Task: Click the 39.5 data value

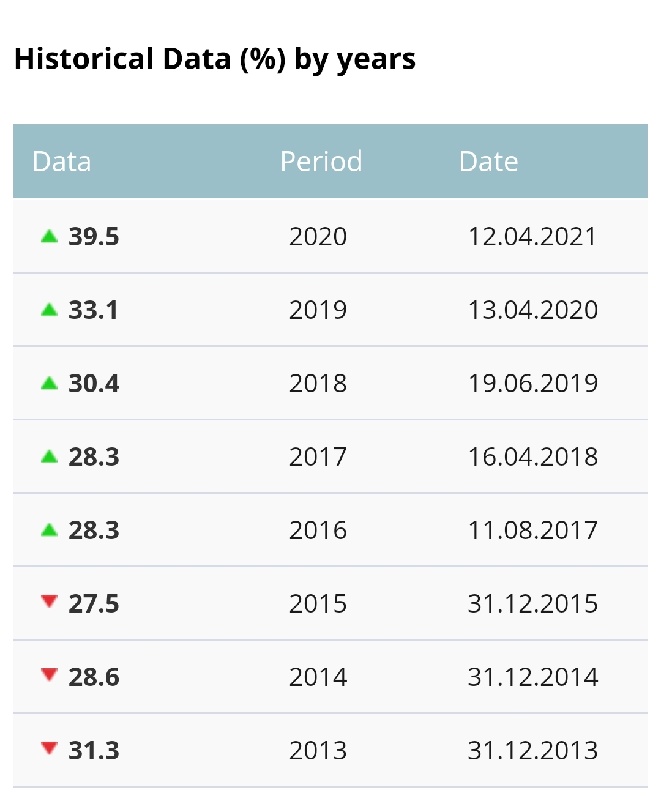Action: [94, 237]
